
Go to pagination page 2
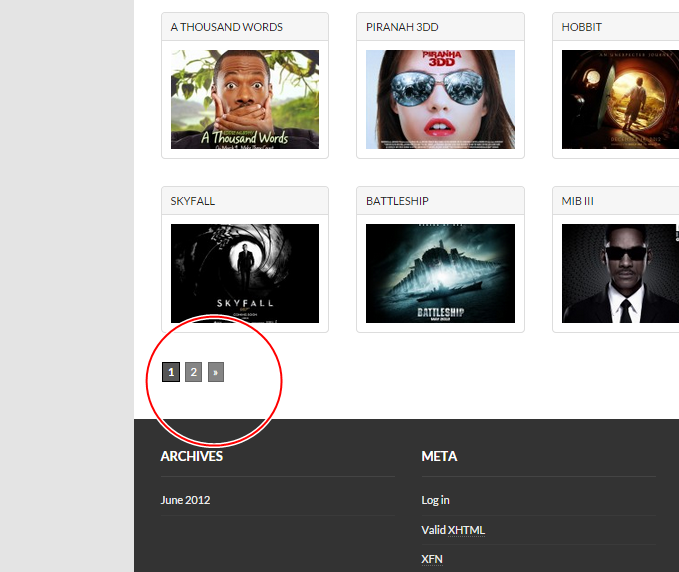(194, 372)
